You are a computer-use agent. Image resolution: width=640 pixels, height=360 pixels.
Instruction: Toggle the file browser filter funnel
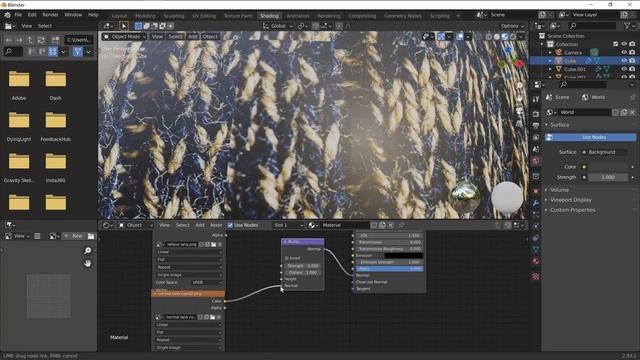pyautogui.click(x=78, y=52)
